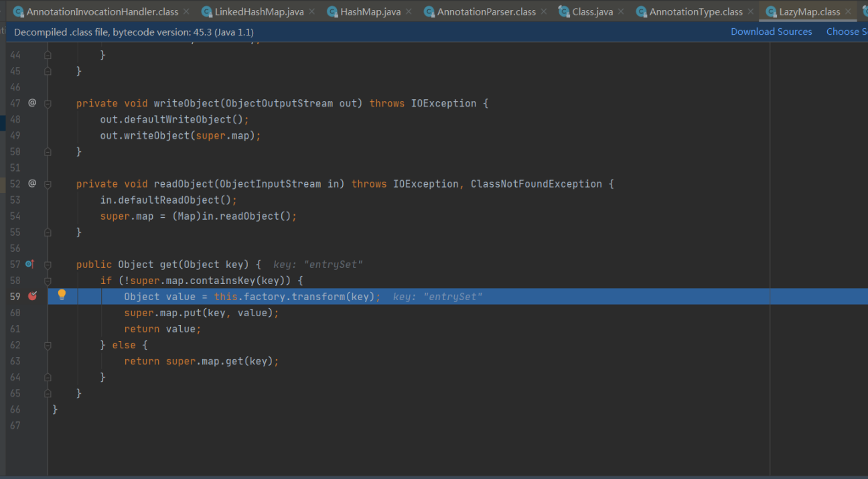This screenshot has height=479, width=868.
Task: Click line number 48 in the gutter
Action: click(x=15, y=119)
